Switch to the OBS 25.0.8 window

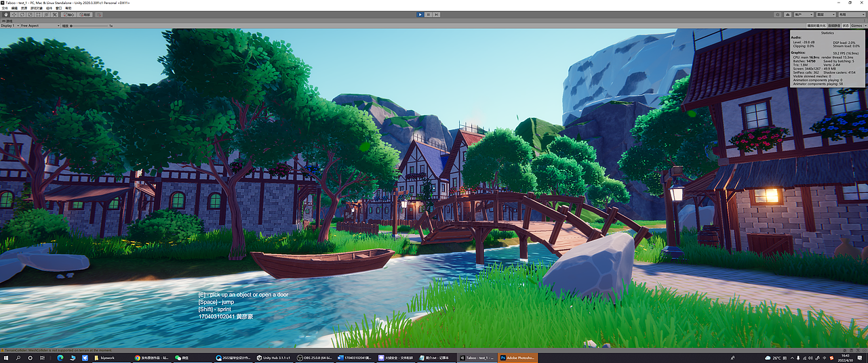(x=314, y=358)
